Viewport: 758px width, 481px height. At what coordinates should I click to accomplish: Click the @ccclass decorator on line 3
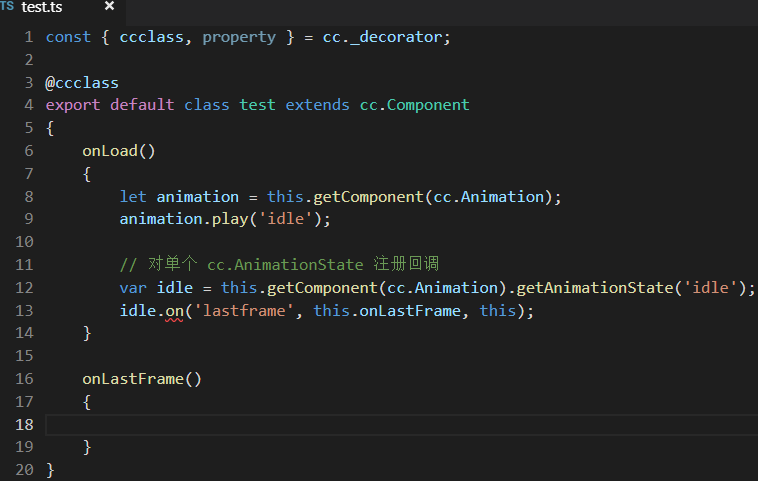(x=82, y=82)
